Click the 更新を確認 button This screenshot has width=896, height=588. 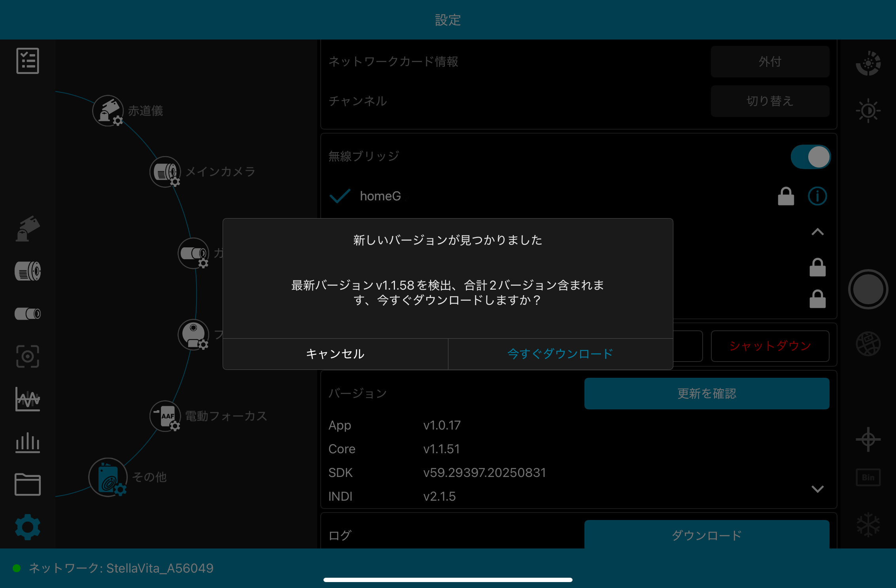(707, 394)
